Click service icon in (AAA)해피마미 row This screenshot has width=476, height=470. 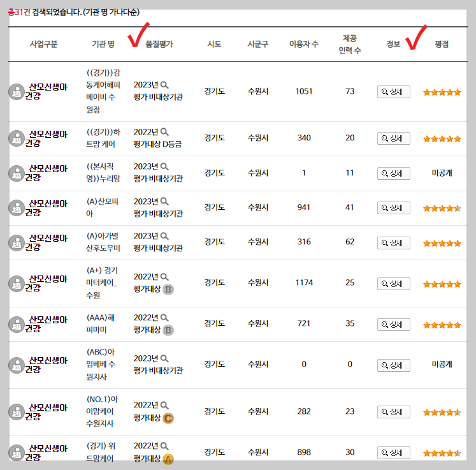[x=17, y=325]
